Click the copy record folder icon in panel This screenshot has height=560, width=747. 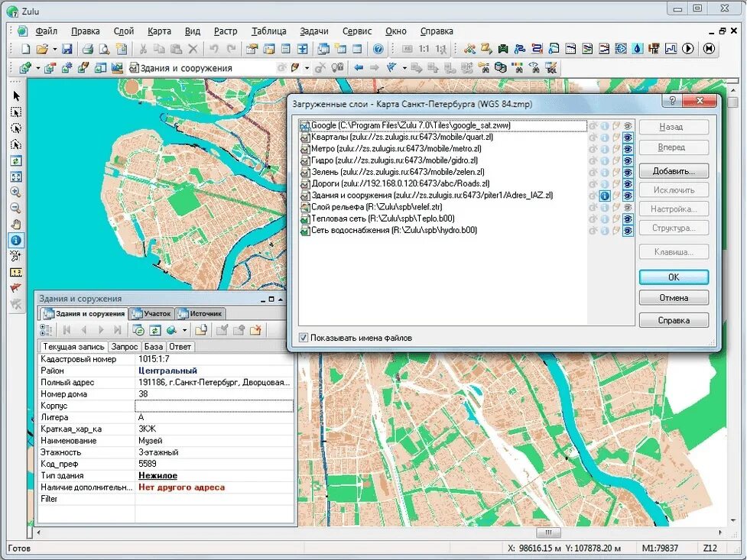201,329
